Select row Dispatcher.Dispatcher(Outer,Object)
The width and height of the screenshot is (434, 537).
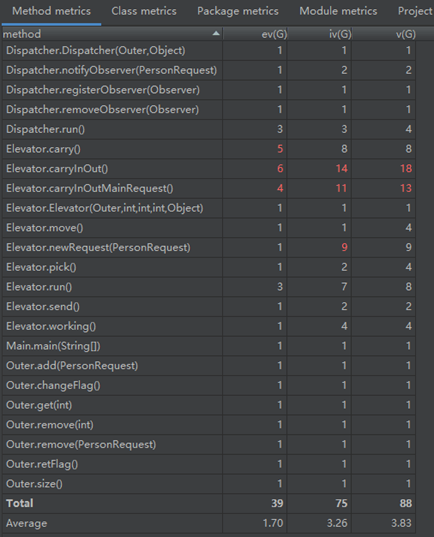209,51
